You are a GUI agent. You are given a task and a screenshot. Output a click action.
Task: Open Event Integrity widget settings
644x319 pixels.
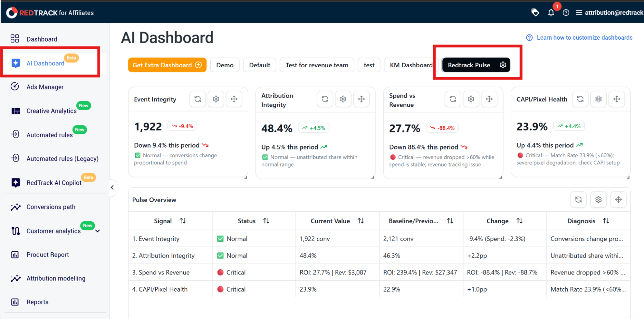coord(216,99)
